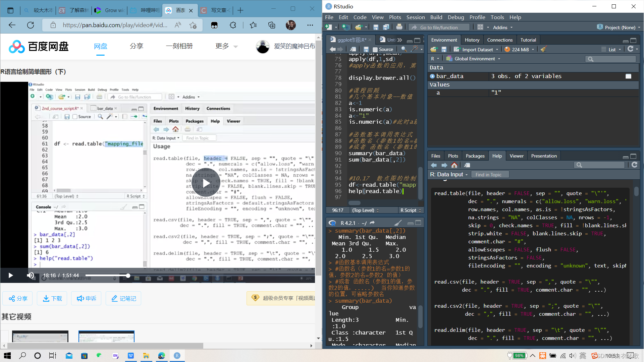The image size is (644, 362).
Task: Click the 记笔记 notes button
Action: pyautogui.click(x=123, y=298)
